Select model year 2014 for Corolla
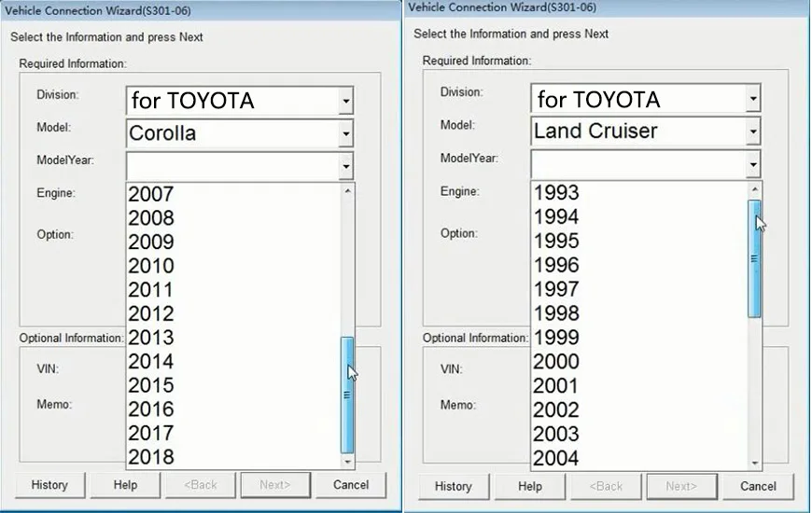Screen dimensions: 812x513 [x=233, y=361]
